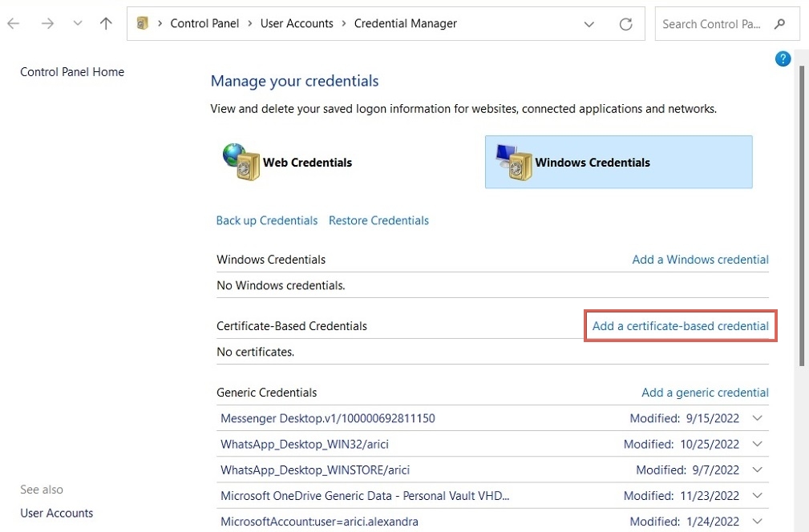809x532 pixels.
Task: Expand the Messenger Desktop credential entry
Action: pos(757,418)
